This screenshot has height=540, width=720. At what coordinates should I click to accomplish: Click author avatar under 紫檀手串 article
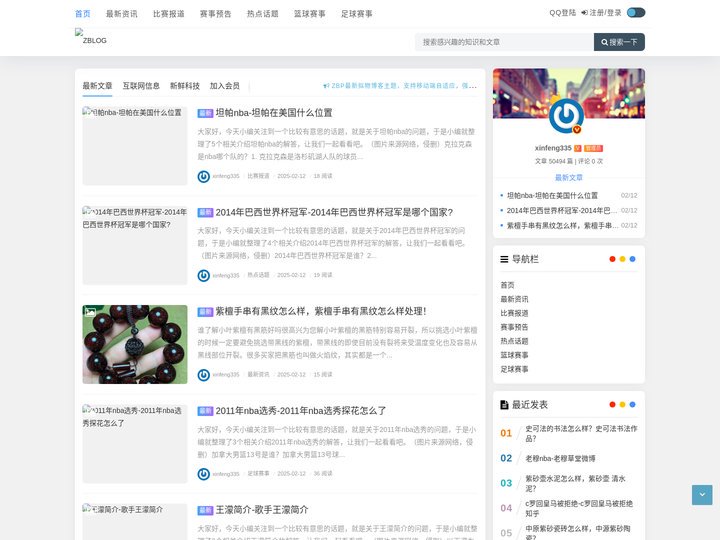(x=203, y=375)
